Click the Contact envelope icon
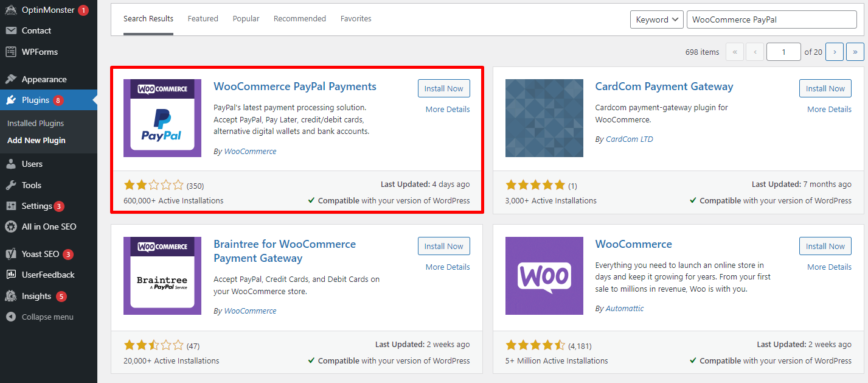This screenshot has height=383, width=868. point(11,30)
